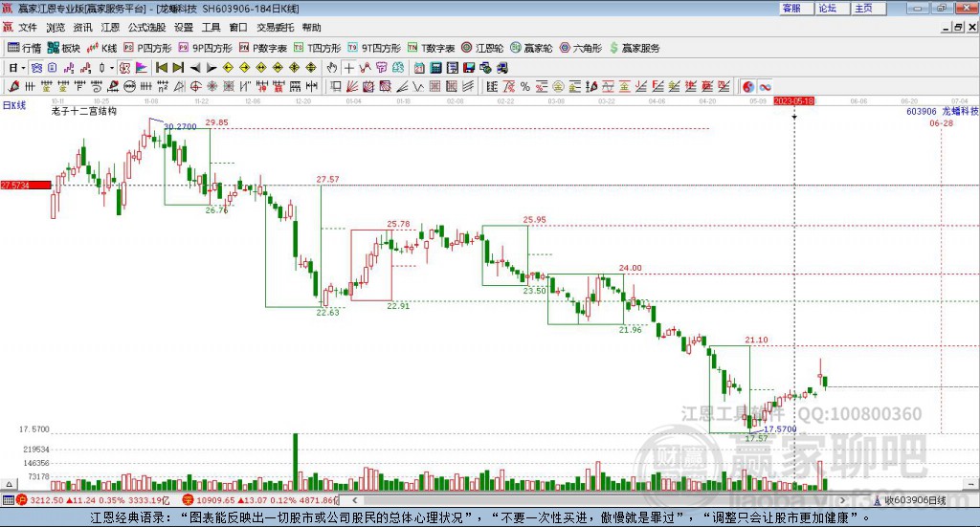Click the red 27.5734 price marker
Image resolution: width=980 pixels, height=527 pixels.
(x=26, y=186)
